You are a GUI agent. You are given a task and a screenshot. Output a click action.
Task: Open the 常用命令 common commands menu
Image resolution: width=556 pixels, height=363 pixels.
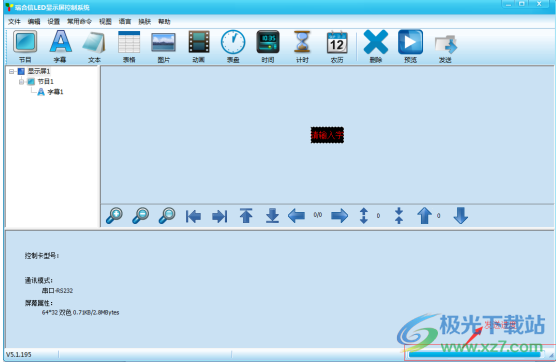coord(79,22)
